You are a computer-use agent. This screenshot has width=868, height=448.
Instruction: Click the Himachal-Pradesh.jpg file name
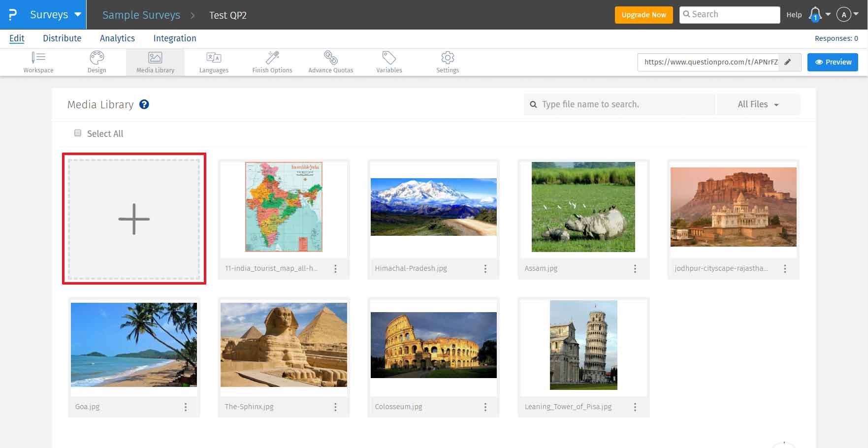(411, 269)
